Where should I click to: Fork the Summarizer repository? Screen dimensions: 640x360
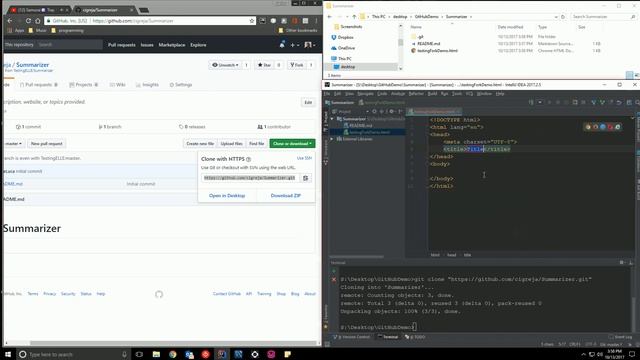[297, 65]
